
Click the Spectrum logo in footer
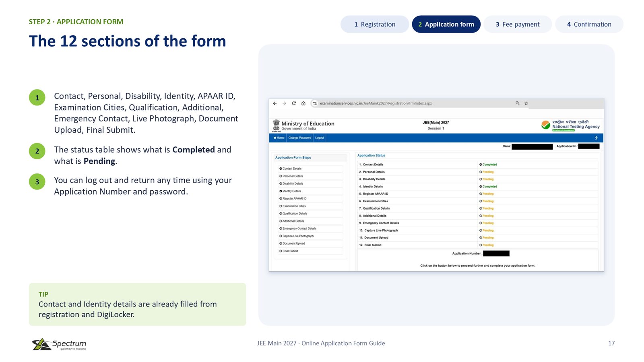pos(59,344)
